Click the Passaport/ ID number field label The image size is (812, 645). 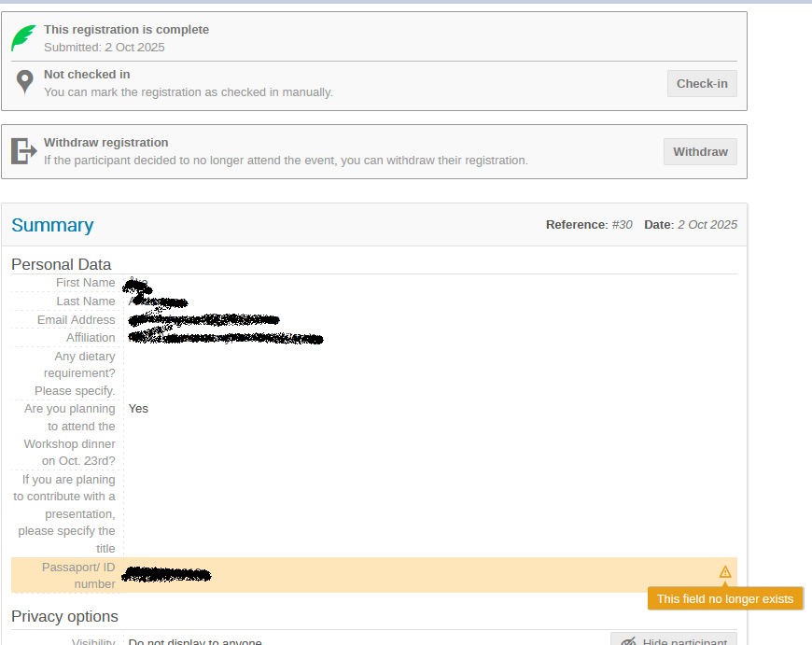[78, 575]
